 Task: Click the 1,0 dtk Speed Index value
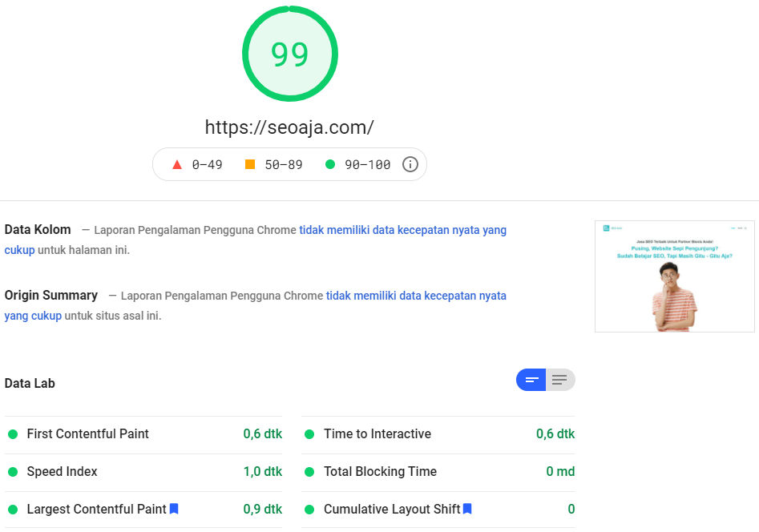pyautogui.click(x=263, y=471)
